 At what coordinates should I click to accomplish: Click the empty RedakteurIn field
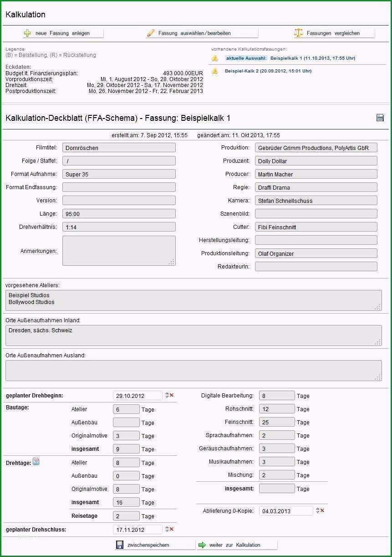[316, 267]
